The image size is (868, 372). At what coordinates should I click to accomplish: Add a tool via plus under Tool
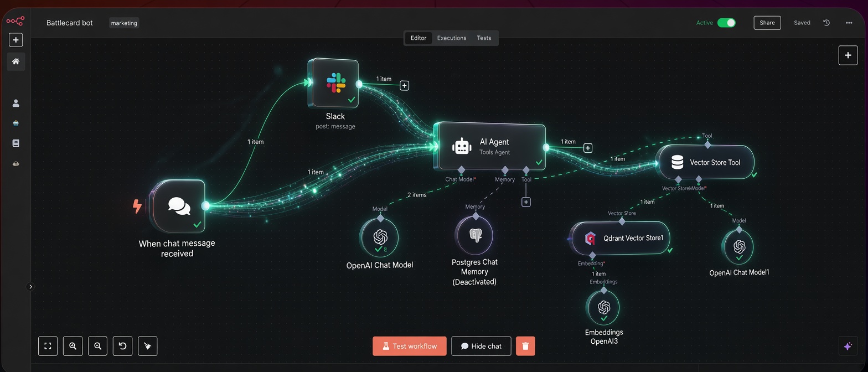526,202
